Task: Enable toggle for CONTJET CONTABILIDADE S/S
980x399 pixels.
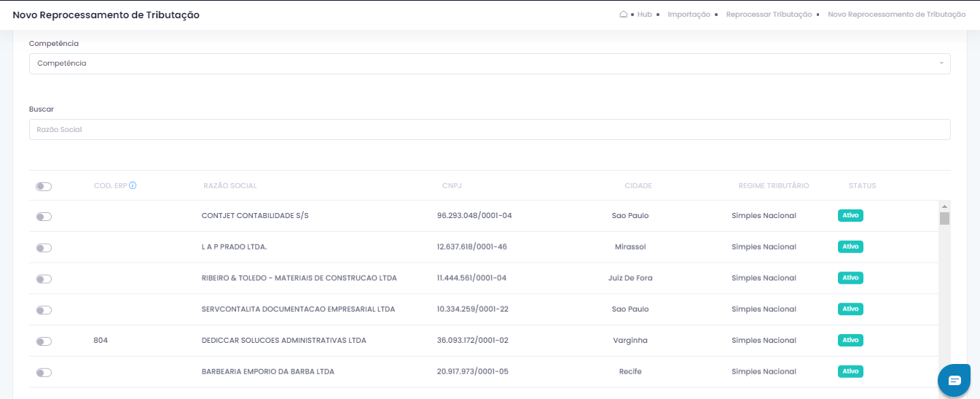Action: click(44, 217)
